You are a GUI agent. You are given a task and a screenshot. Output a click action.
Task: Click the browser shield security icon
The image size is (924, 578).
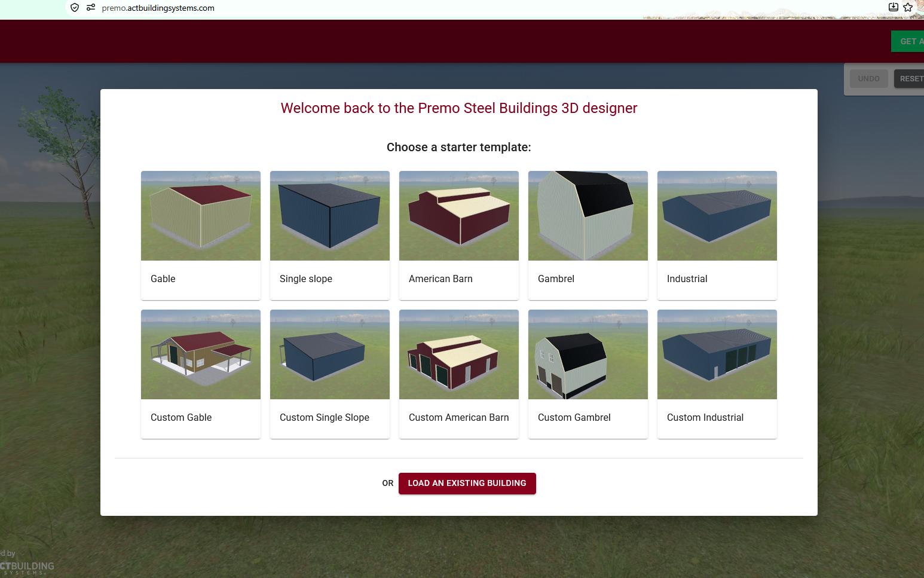(75, 8)
